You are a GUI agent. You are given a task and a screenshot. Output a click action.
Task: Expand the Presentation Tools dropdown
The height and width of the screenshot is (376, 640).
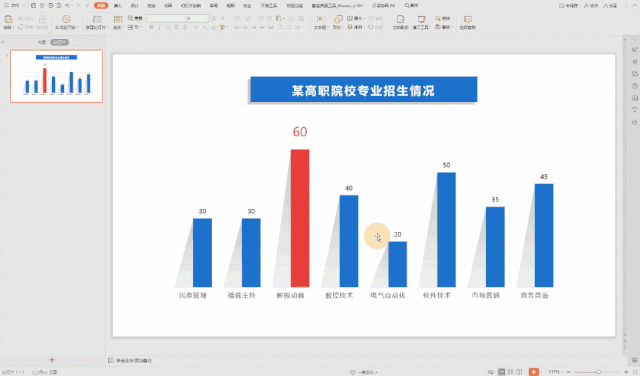(x=422, y=27)
